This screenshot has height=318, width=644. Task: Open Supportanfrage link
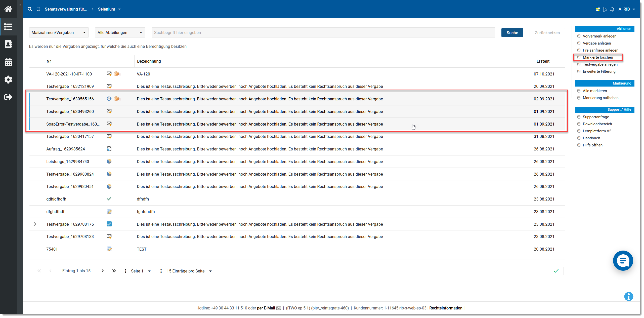tap(595, 117)
